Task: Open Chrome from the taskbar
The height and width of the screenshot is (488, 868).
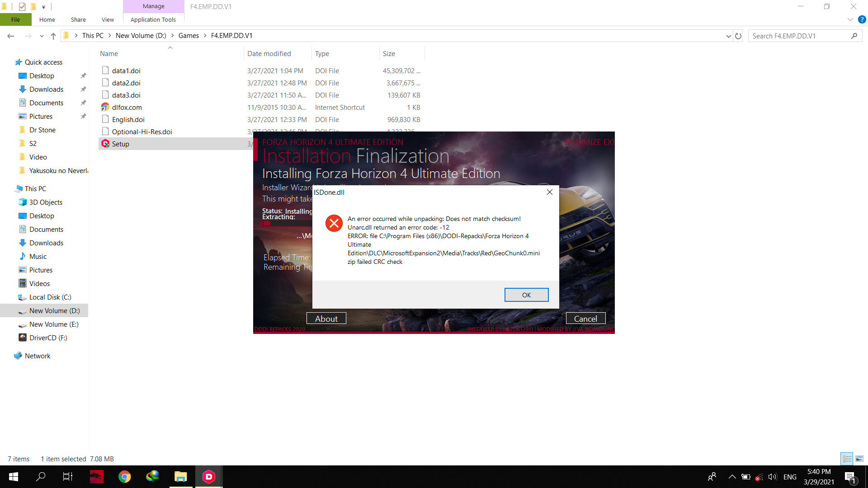Action: [124, 477]
